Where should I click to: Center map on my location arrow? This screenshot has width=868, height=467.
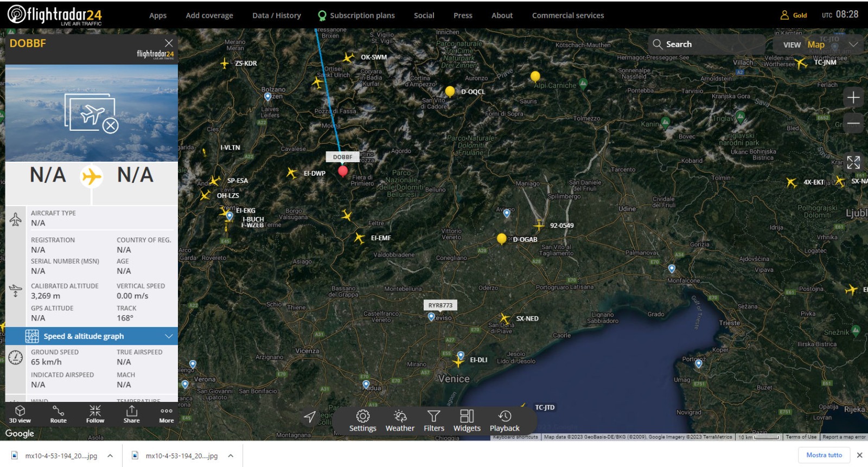(310, 417)
